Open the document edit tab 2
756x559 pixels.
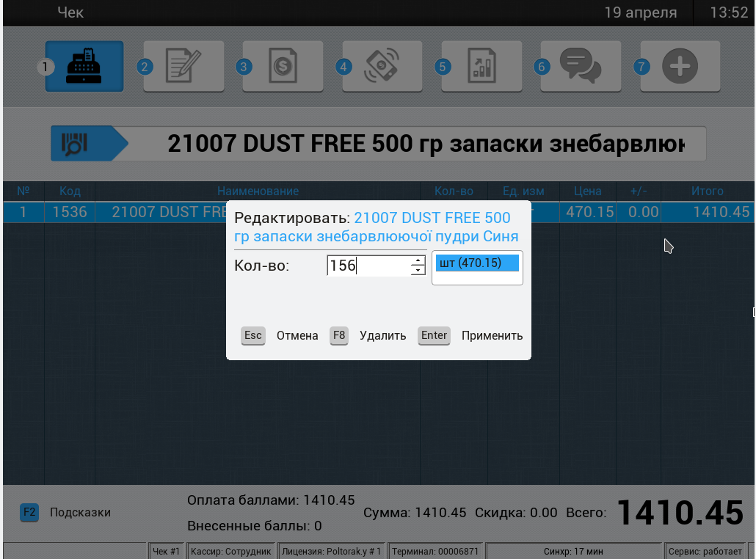click(x=183, y=66)
